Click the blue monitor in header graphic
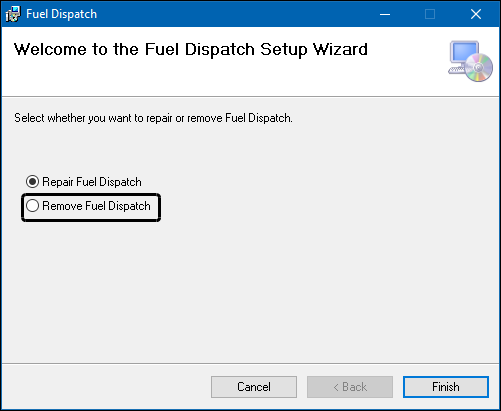 click(x=463, y=53)
